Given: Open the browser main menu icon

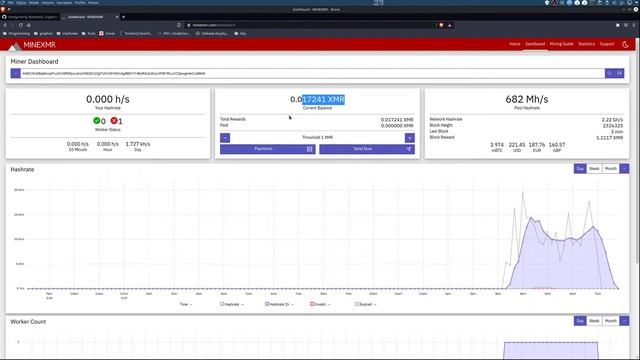Looking at the screenshot, I should coord(634,25).
